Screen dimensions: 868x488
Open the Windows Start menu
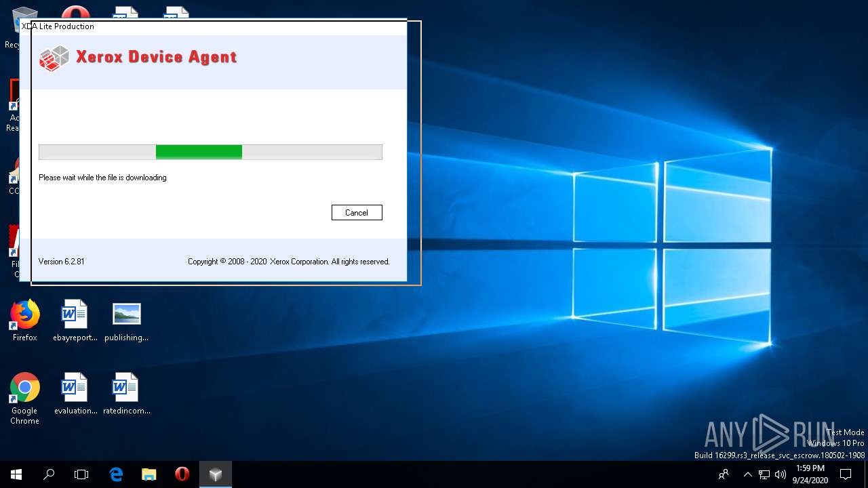16,474
